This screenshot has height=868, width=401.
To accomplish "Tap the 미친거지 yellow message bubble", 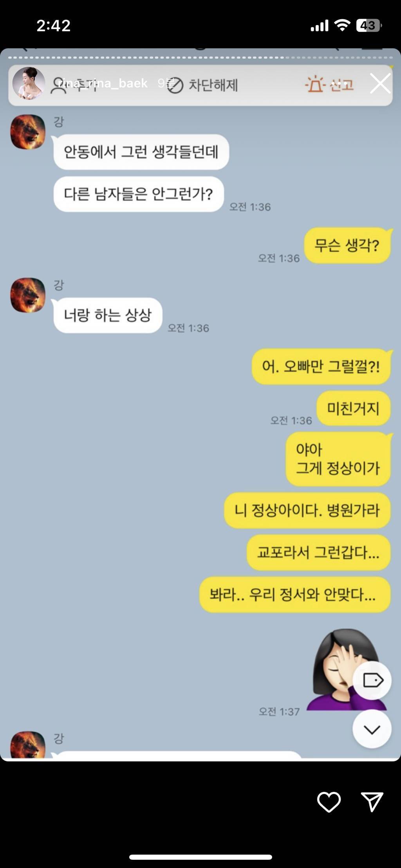I will coord(353,409).
